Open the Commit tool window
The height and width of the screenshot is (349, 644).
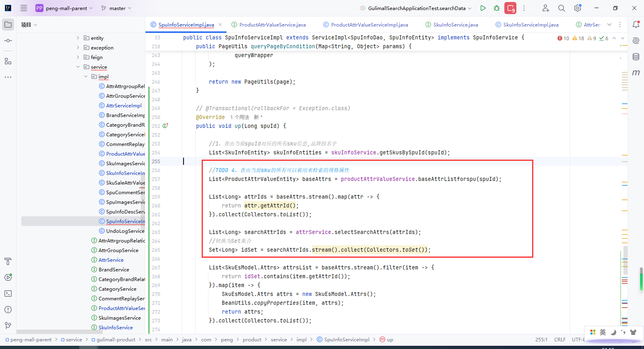(x=8, y=41)
